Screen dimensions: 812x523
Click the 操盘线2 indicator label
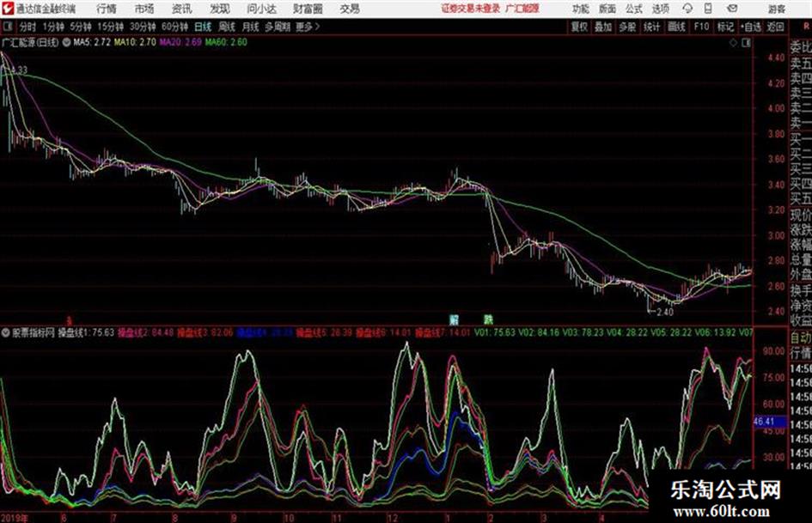point(145,332)
